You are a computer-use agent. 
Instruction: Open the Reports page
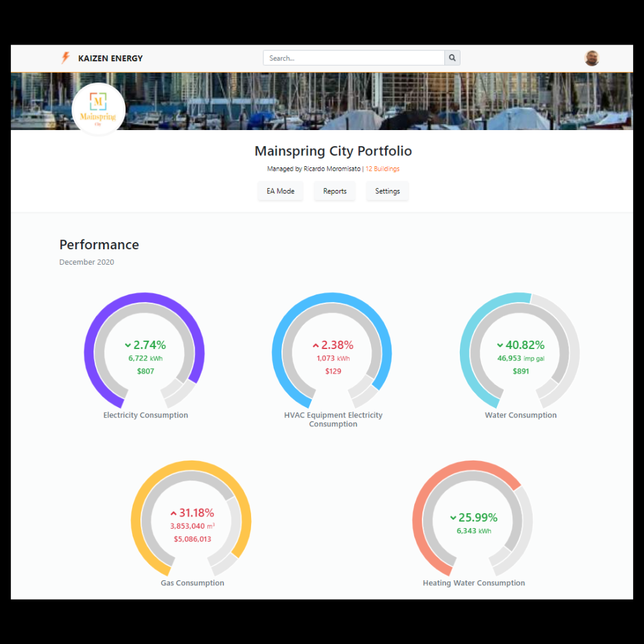tap(334, 191)
